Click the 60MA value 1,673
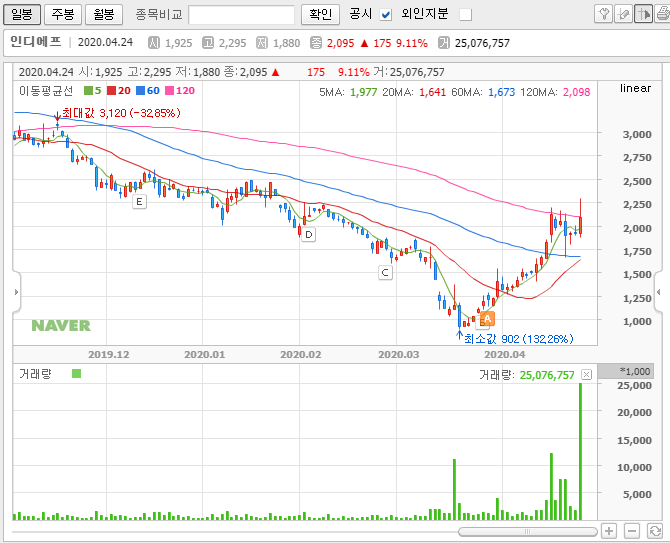Viewport: 670px width, 543px height. pyautogui.click(x=502, y=92)
